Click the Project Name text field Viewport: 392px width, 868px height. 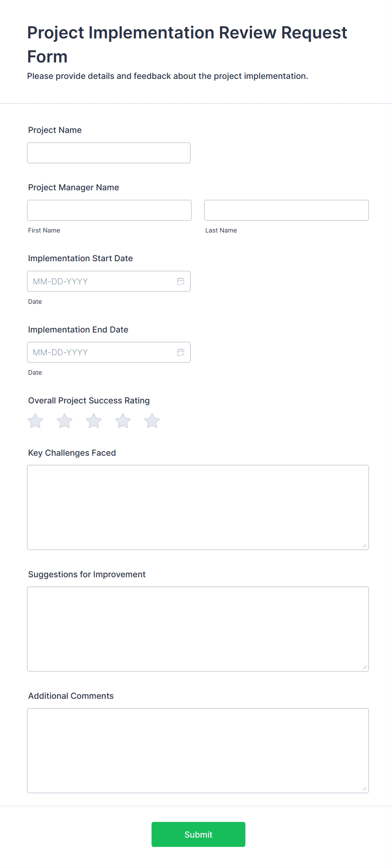tap(109, 153)
